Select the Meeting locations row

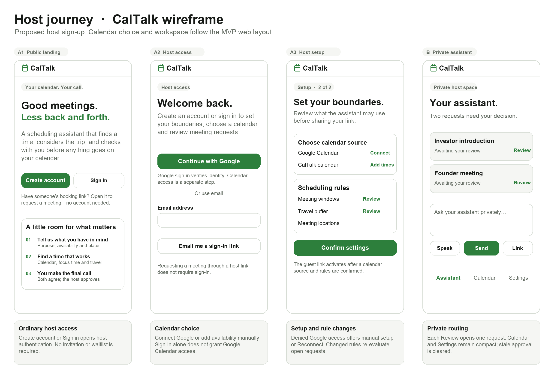tap(345, 223)
